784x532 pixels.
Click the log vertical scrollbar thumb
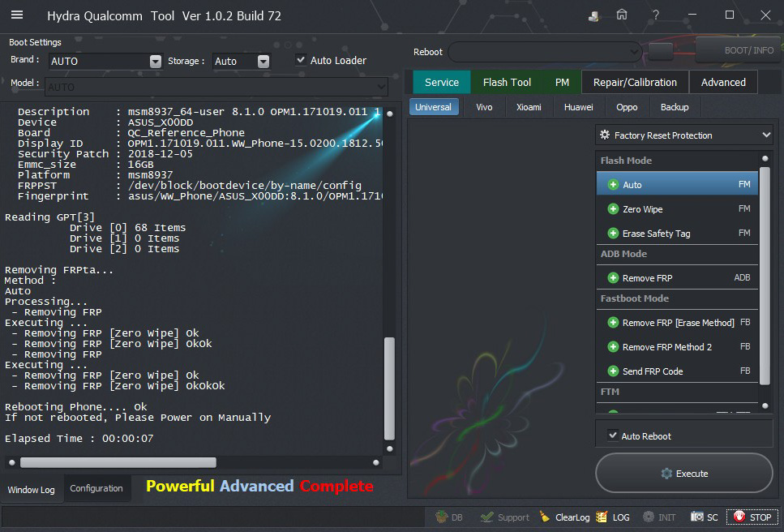pos(389,388)
